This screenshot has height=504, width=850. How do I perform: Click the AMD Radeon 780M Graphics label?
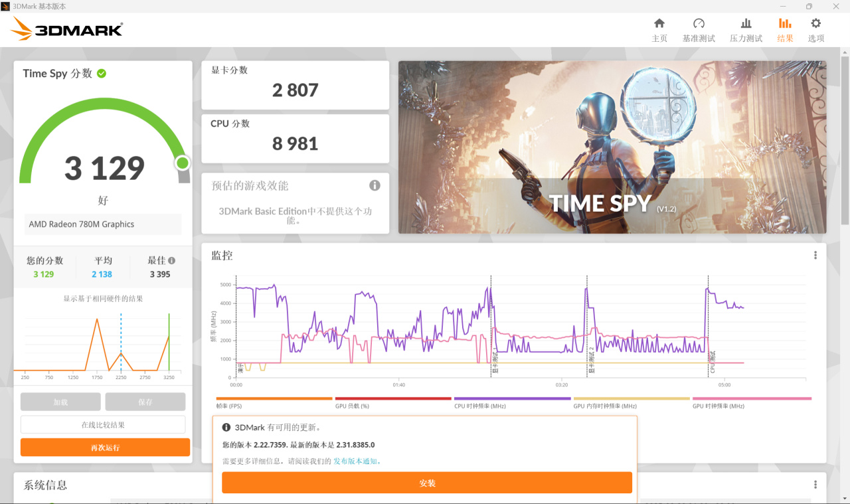82,224
